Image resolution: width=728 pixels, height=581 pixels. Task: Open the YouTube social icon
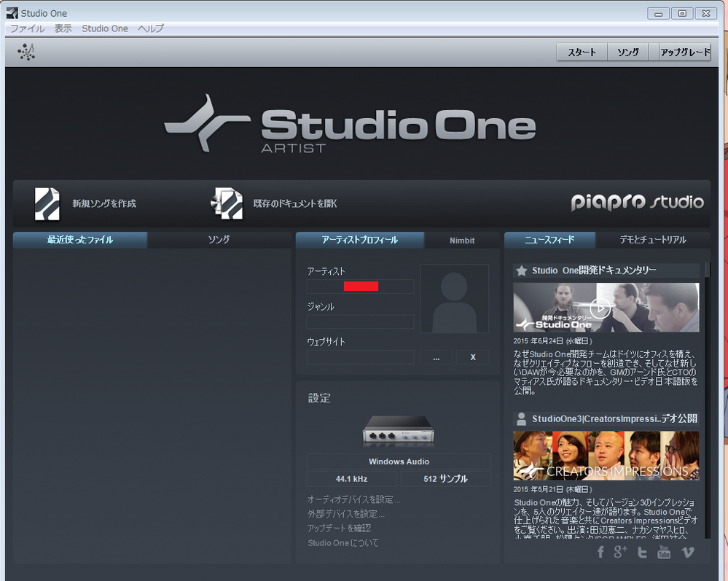664,552
